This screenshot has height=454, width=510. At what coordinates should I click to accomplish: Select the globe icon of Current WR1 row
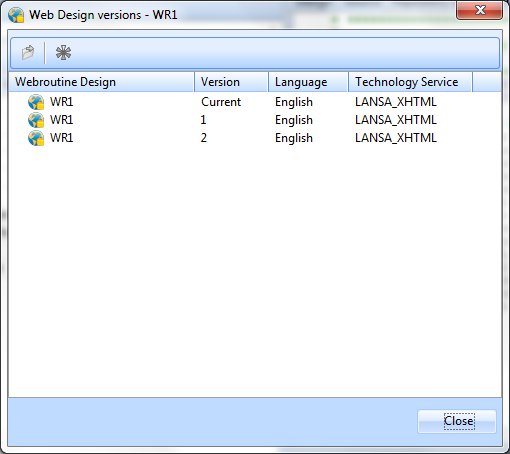(x=36, y=102)
